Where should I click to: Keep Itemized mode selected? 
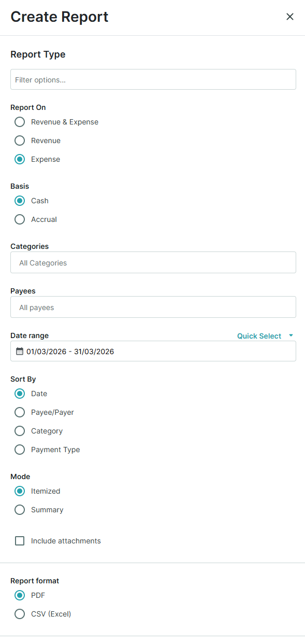(19, 491)
